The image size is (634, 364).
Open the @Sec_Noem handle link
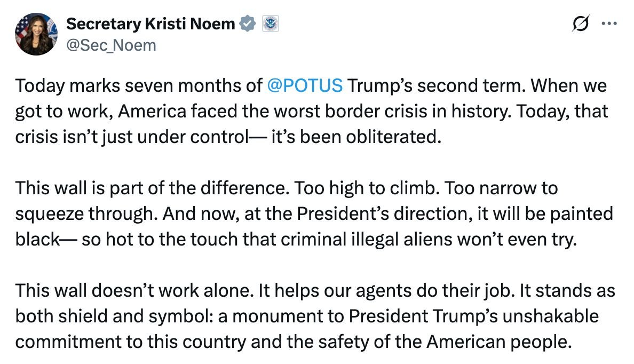(111, 45)
